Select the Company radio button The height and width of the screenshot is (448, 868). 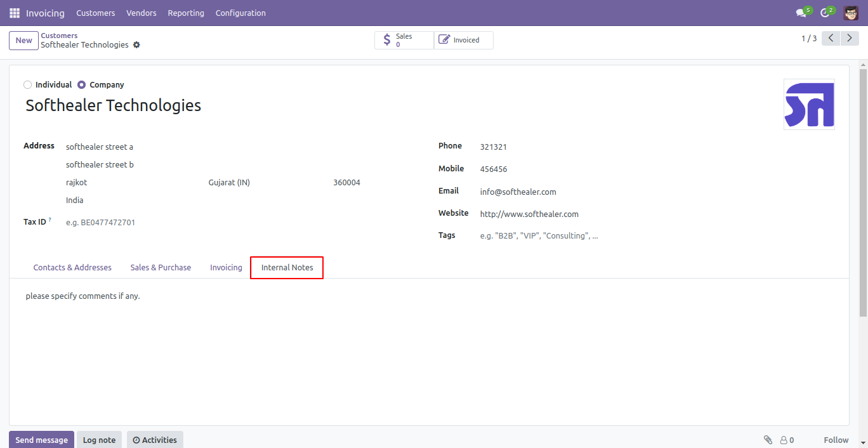click(81, 84)
